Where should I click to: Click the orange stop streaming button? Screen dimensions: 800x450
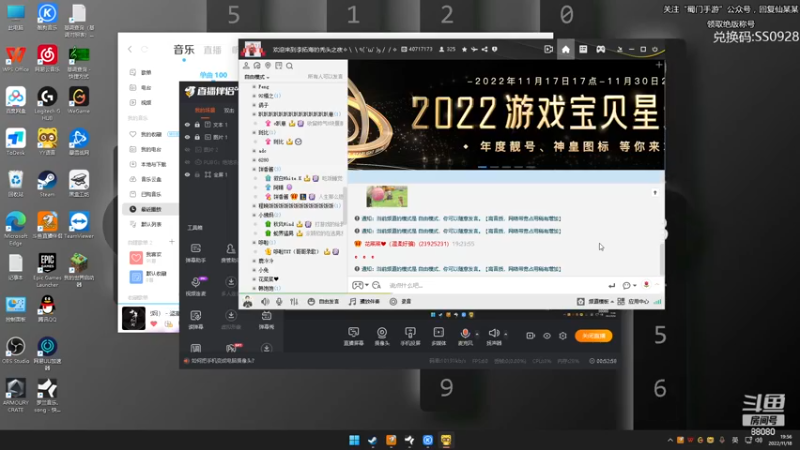pyautogui.click(x=593, y=336)
